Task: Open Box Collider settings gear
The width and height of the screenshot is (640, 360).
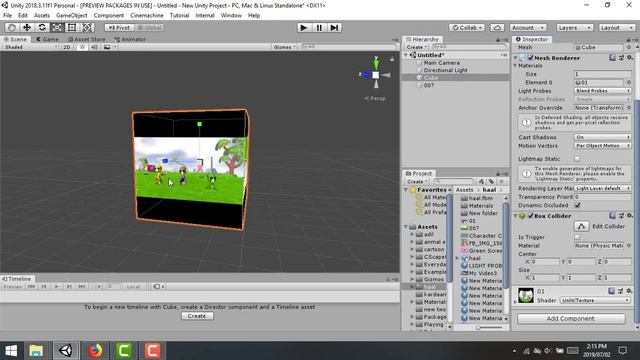Action: click(x=630, y=216)
